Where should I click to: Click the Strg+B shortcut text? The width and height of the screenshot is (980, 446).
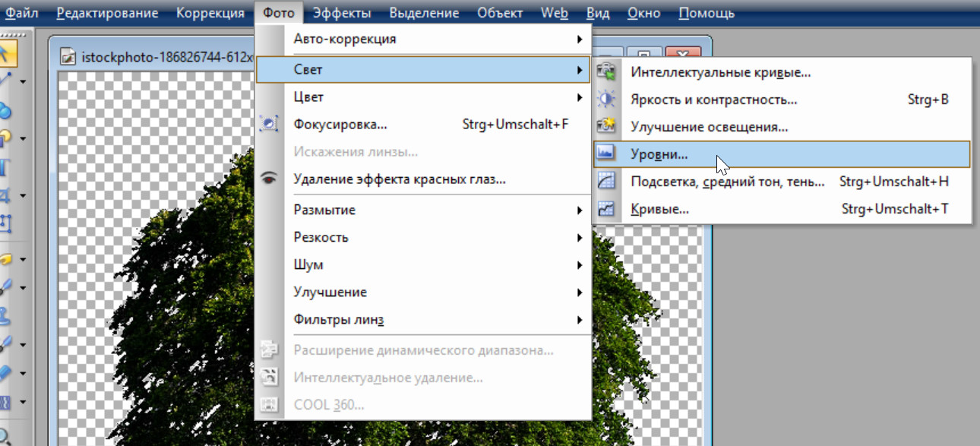(928, 100)
